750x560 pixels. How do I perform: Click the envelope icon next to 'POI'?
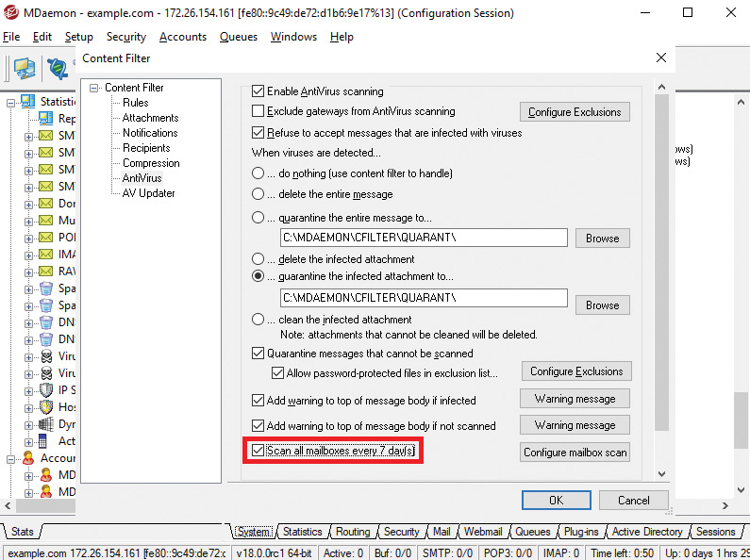[x=45, y=238]
